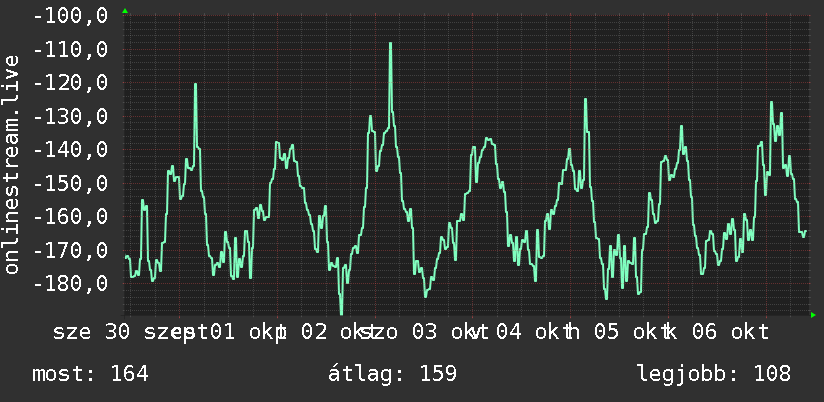Click the '-130,0' y-axis label
This screenshot has height=402, width=824.
click(70, 116)
